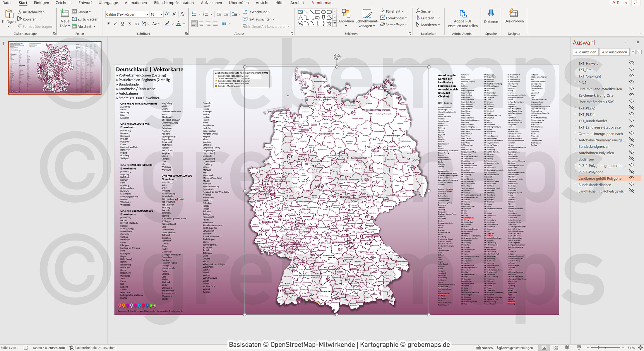This screenshot has height=351, width=644.
Task: Open the Einfügen ribbon tab
Action: pos(41,3)
